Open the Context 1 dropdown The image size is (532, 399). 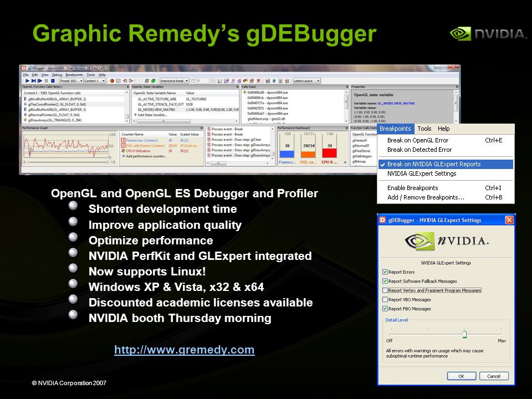pyautogui.click(x=95, y=81)
